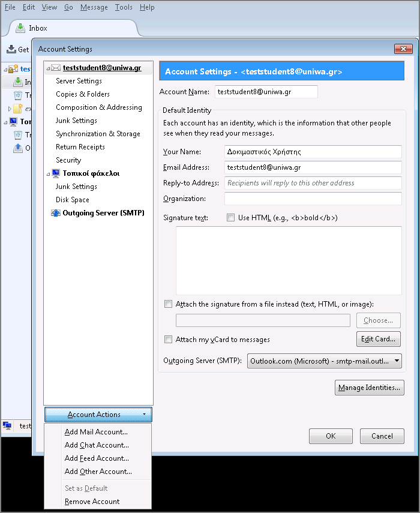The image size is (420, 513).
Task: Open the Go menu
Action: click(68, 7)
